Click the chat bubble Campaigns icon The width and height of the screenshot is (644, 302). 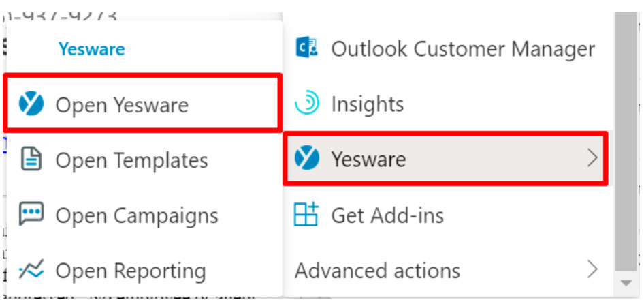pos(31,214)
